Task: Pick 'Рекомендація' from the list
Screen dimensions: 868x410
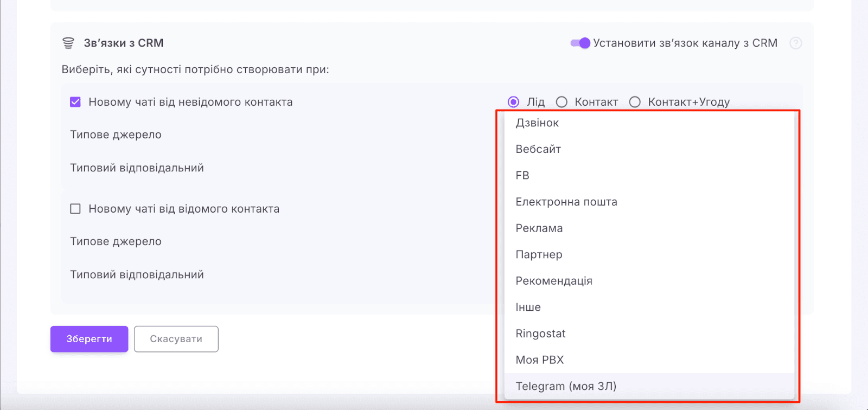Action: [554, 280]
